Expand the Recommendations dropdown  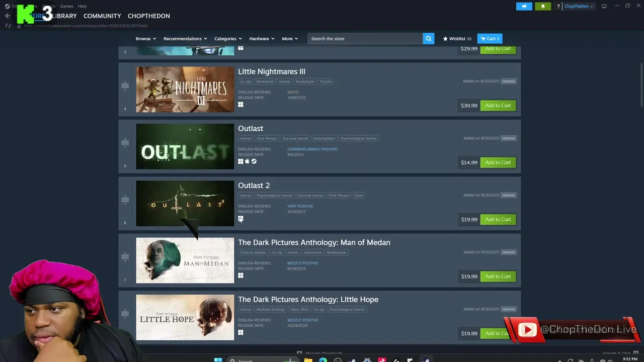(x=185, y=39)
